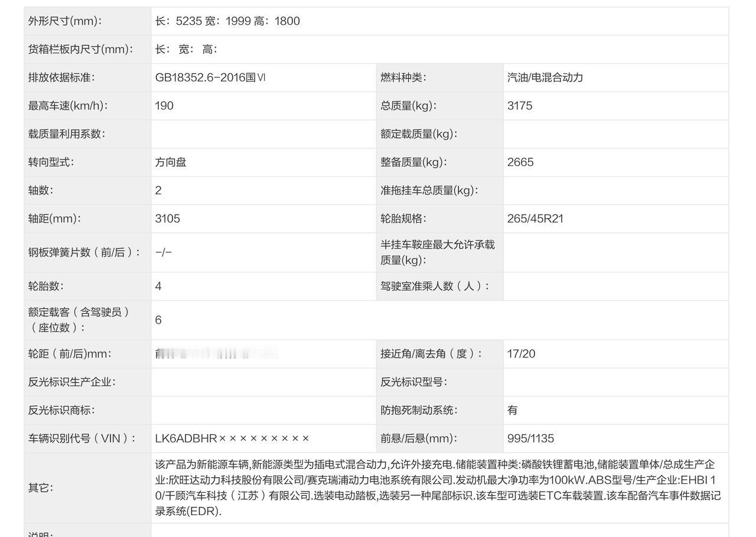Select the total mass value 3175
The height and width of the screenshot is (537, 756).
pyautogui.click(x=520, y=106)
